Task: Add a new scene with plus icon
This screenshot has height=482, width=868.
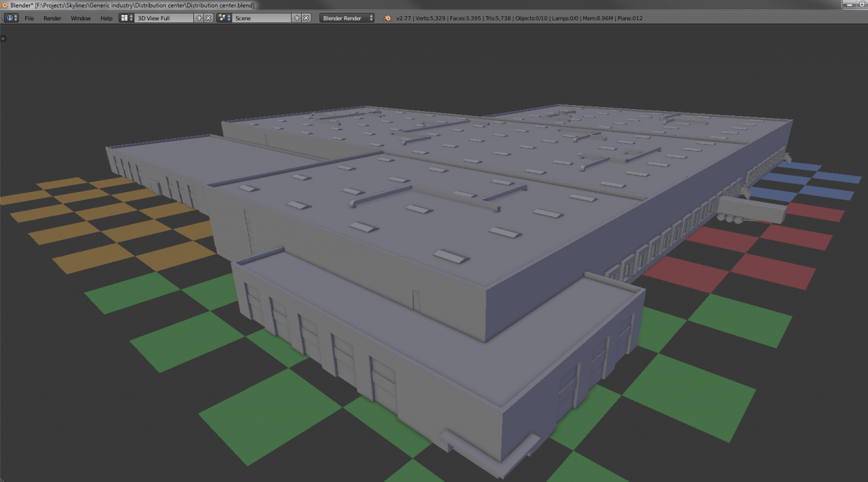Action: (x=297, y=18)
